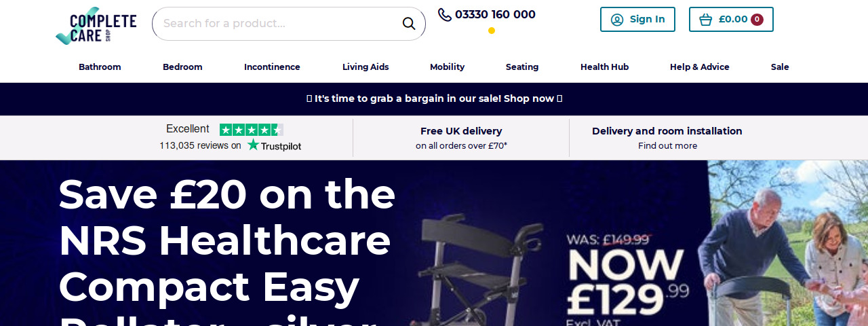Open the Incontinence category
868x326 pixels.
coord(272,67)
